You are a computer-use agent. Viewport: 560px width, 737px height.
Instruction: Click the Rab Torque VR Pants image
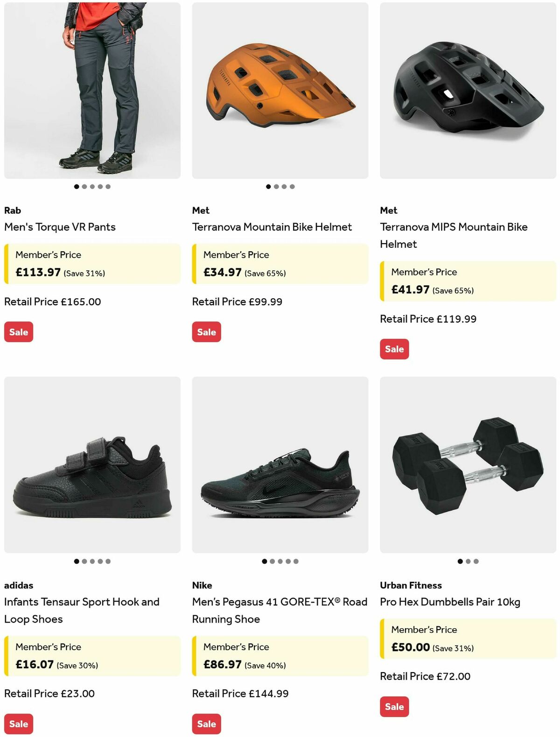tap(91, 89)
